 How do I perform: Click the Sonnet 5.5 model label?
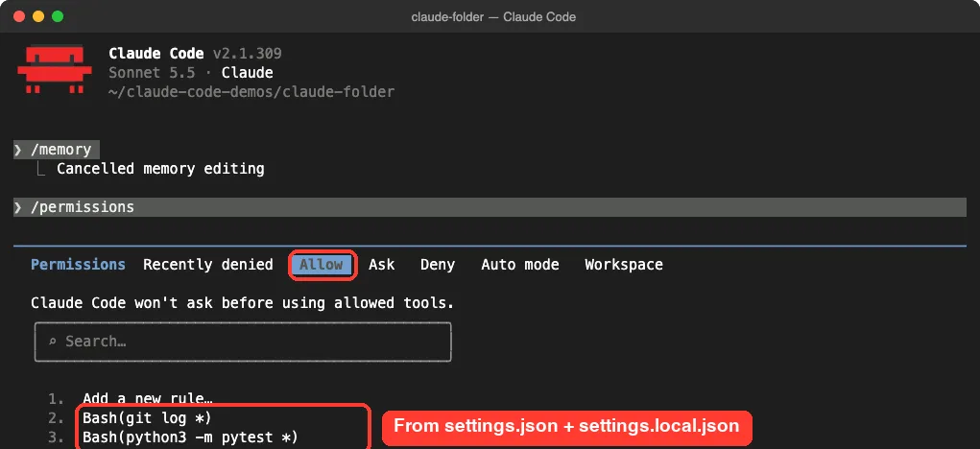pos(152,73)
